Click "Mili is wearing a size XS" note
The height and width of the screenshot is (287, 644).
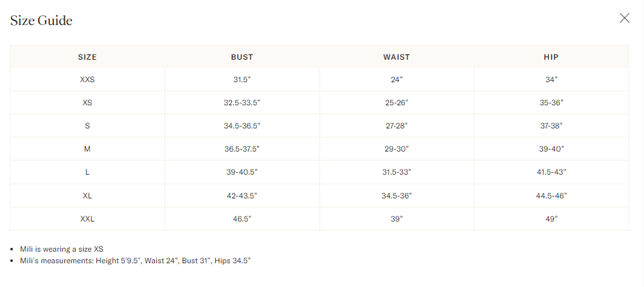click(62, 249)
